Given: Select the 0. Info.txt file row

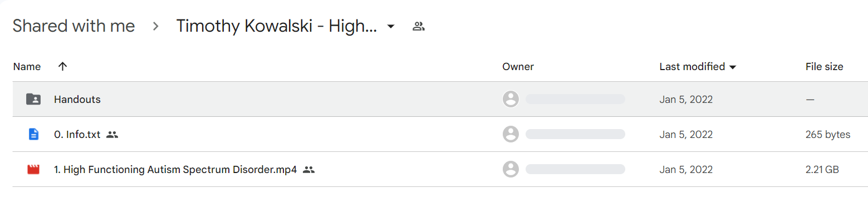Looking at the screenshot, I should coord(440,134).
